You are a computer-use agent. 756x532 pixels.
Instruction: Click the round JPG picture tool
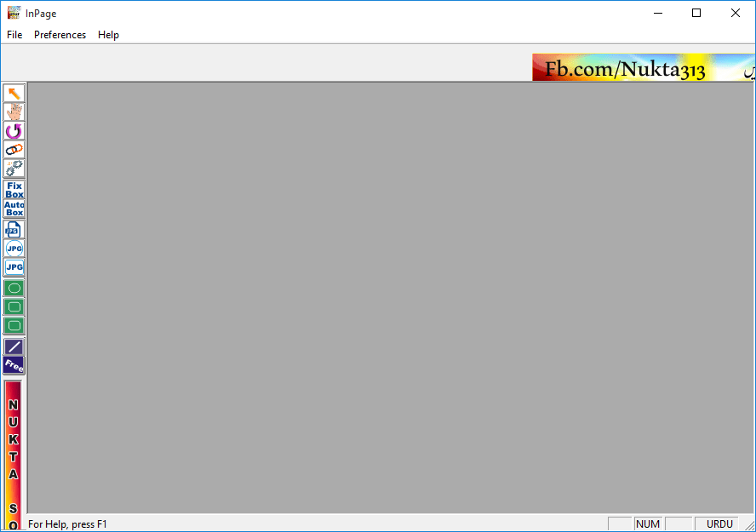pos(14,248)
